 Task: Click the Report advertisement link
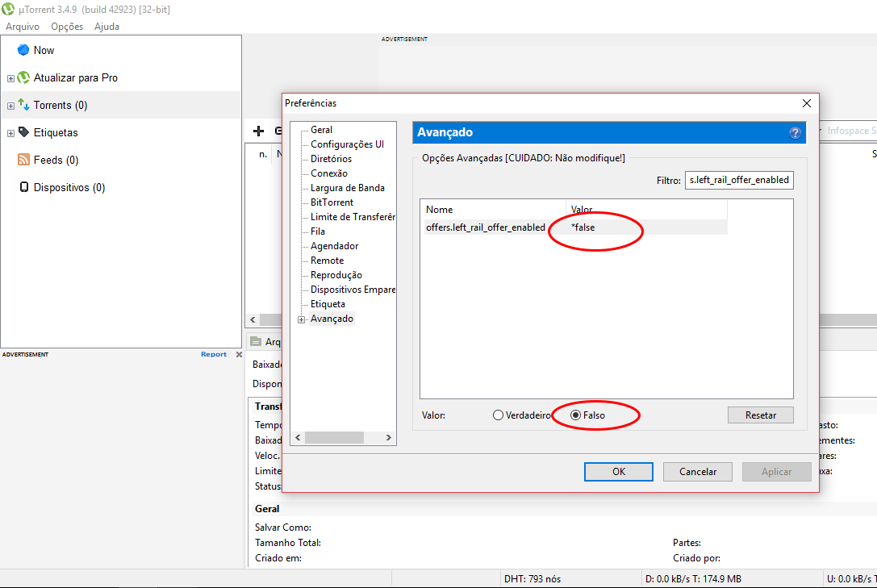[x=214, y=354]
